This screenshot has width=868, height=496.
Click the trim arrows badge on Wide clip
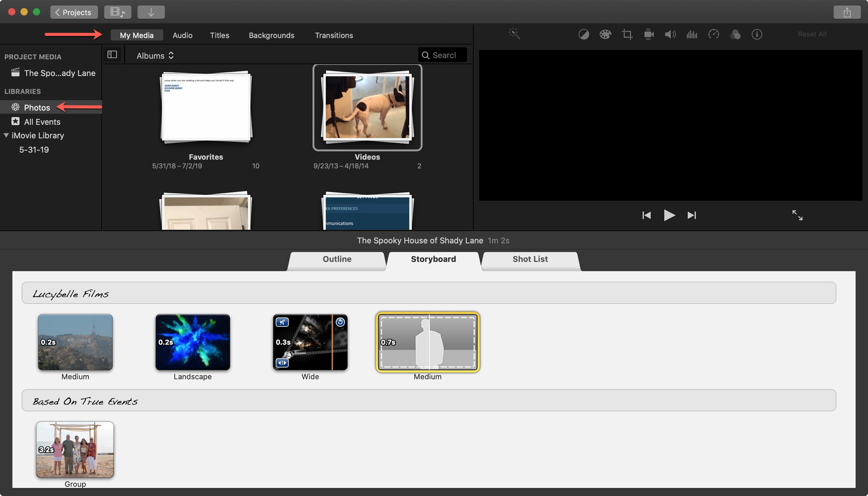282,363
